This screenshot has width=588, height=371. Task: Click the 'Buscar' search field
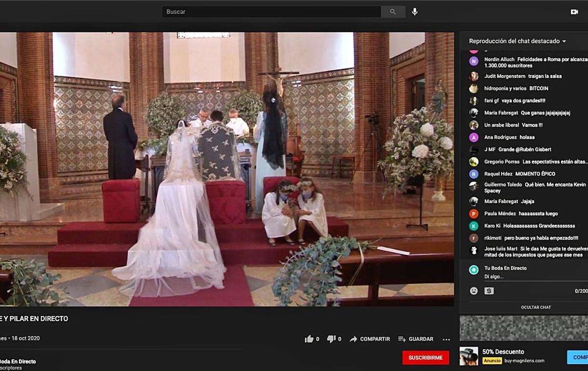(271, 12)
